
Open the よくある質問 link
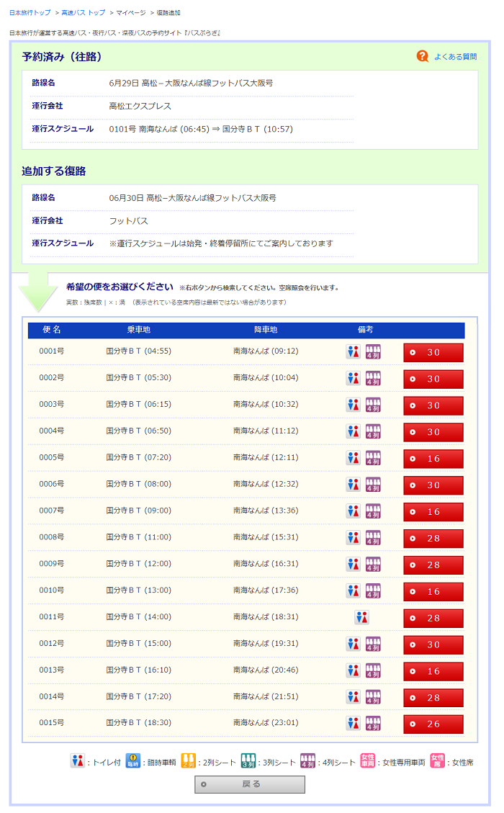point(455,57)
